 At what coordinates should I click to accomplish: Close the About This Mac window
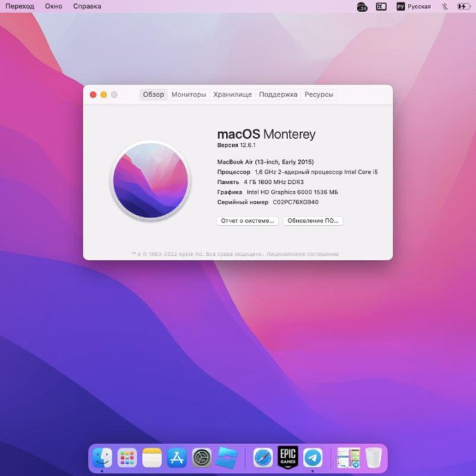[x=93, y=95]
